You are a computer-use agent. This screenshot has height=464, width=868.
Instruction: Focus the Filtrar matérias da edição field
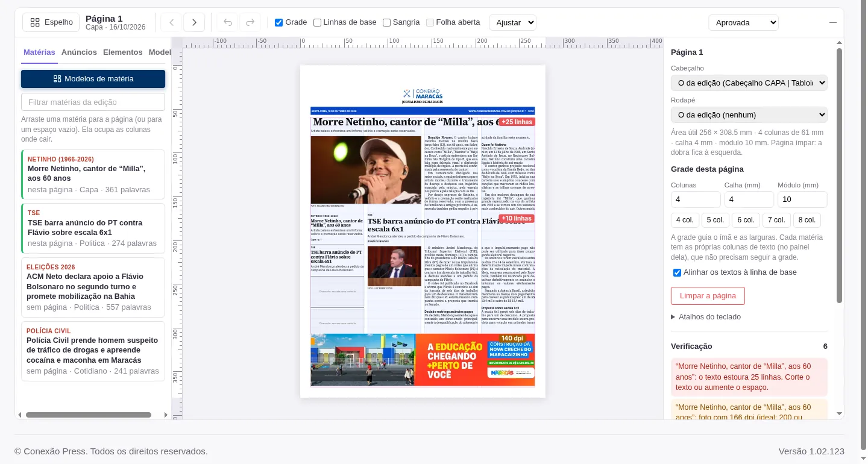[x=93, y=102]
